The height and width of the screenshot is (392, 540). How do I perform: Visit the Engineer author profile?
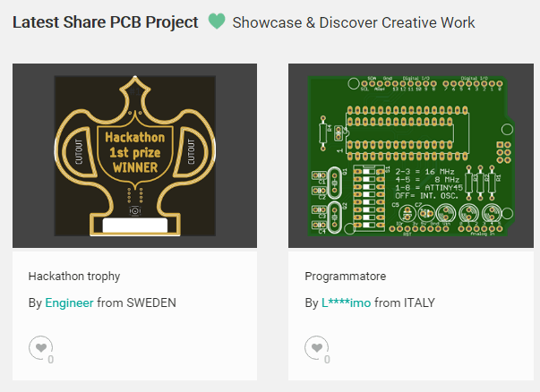69,303
